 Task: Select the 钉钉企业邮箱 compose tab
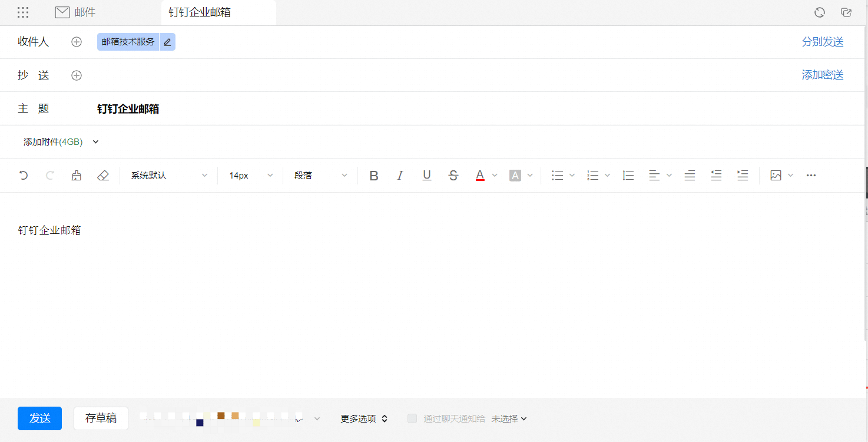click(x=218, y=12)
